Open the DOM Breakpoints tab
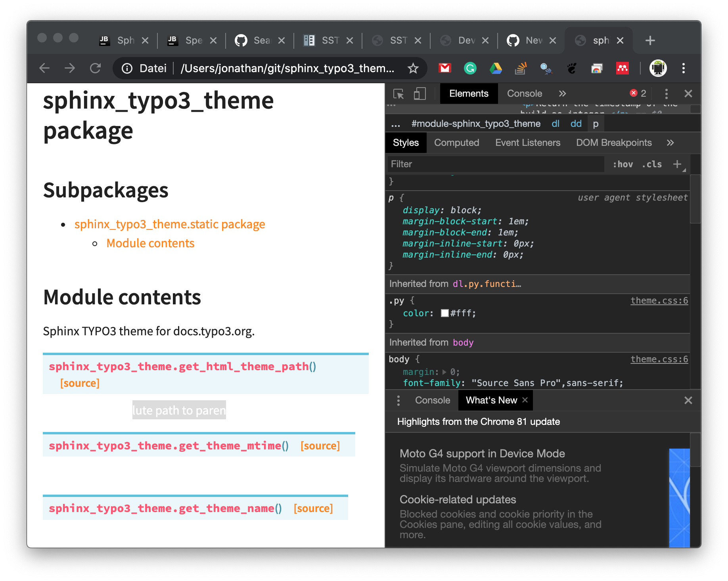728x581 pixels. pos(613,143)
